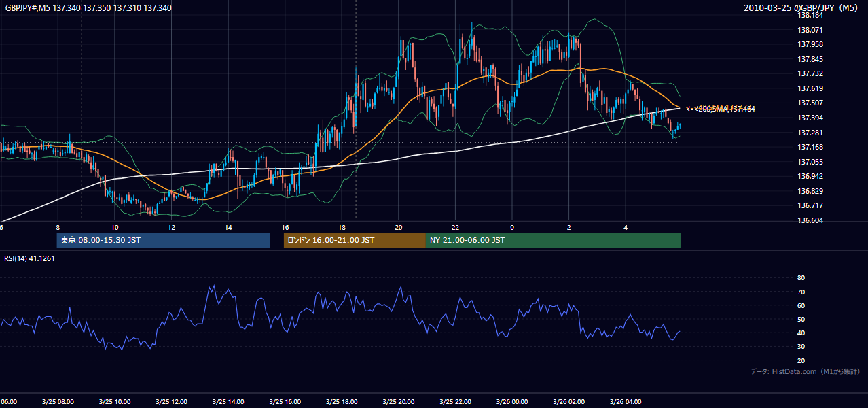
Task: Select the 東京 08:00-15:30 JST session bar
Action: 163,240
